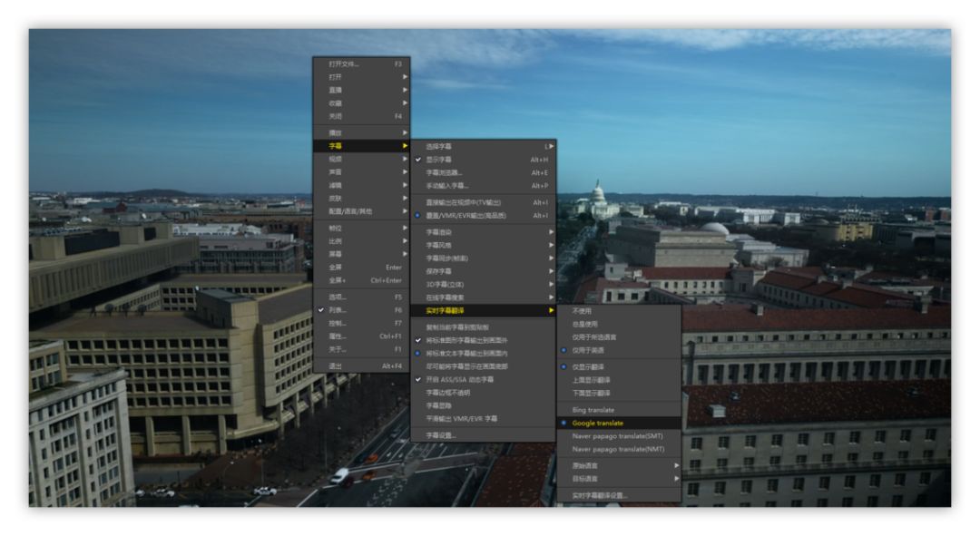Select Bing translate as translation engine
The height and width of the screenshot is (536, 980).
593,410
